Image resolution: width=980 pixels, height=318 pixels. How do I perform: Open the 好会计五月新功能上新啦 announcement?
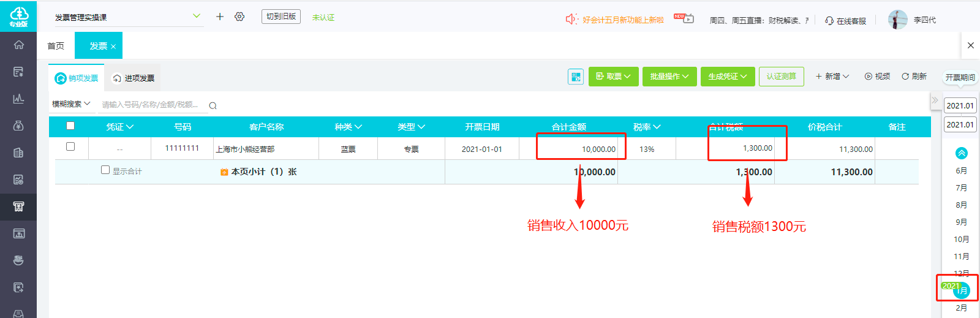tap(623, 20)
